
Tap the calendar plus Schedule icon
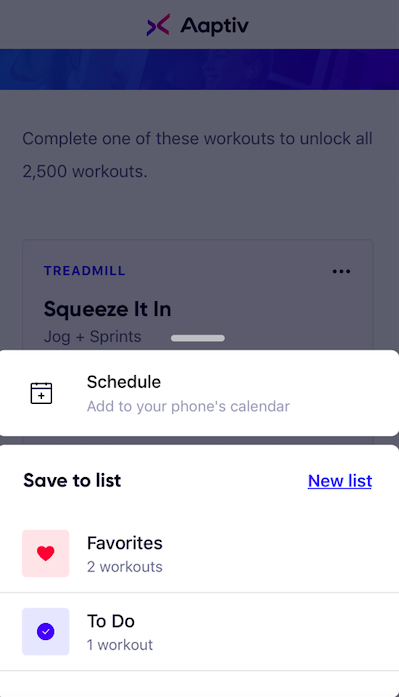pyautogui.click(x=41, y=393)
